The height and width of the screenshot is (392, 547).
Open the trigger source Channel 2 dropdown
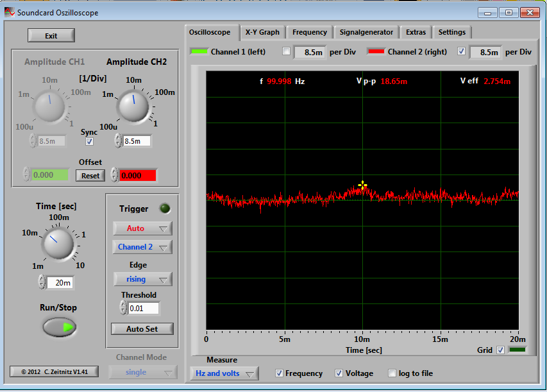142,247
